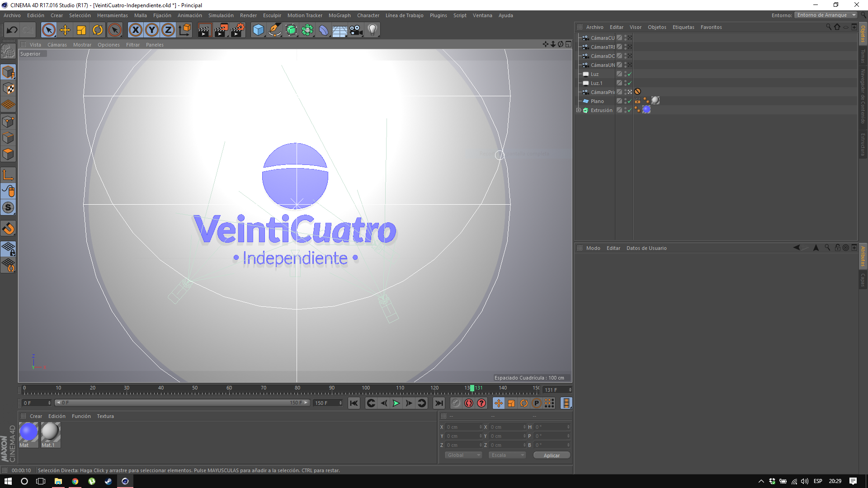Image resolution: width=868 pixels, height=488 pixels.
Task: Lock X axis toggle
Action: pos(135,30)
